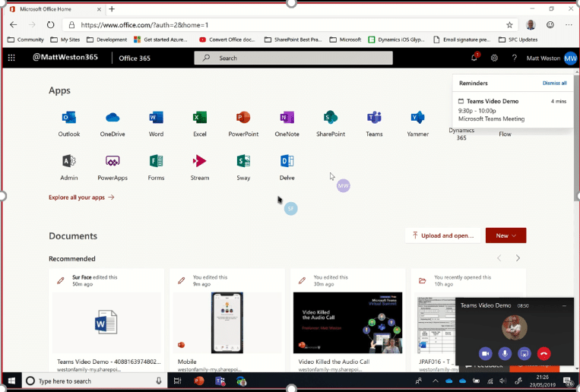580x392 pixels.
Task: Open the Delve app
Action: point(287,167)
